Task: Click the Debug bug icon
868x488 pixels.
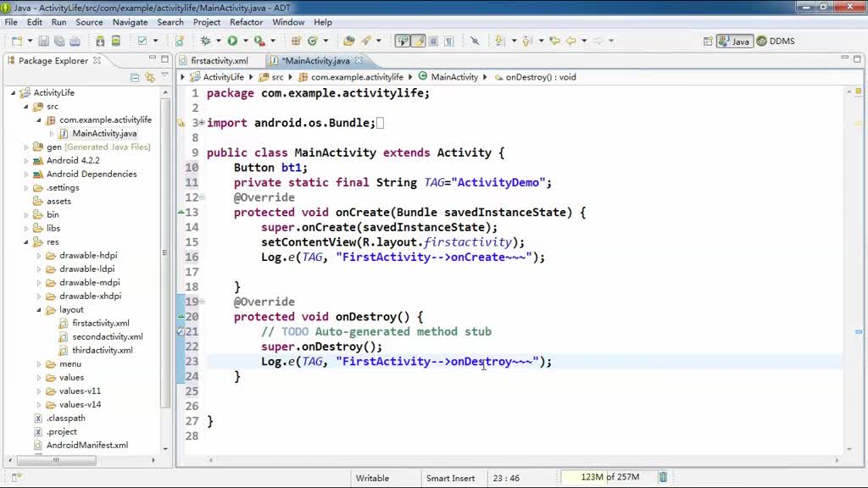Action: tap(206, 41)
